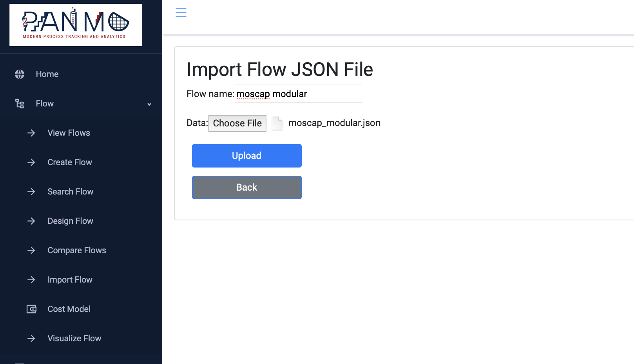The width and height of the screenshot is (634, 364).
Task: Click the Back button
Action: pyautogui.click(x=247, y=187)
